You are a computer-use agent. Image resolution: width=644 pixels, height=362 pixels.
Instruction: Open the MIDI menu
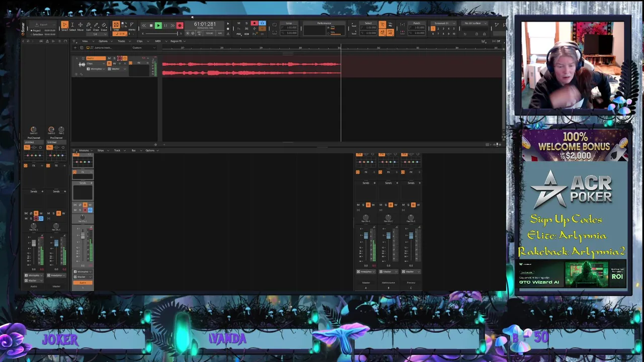tap(161, 41)
